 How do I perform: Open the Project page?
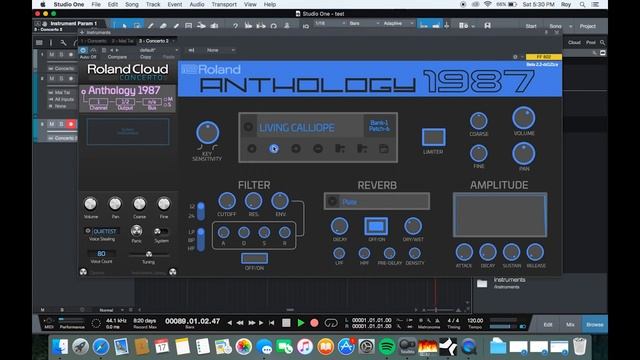tap(587, 26)
